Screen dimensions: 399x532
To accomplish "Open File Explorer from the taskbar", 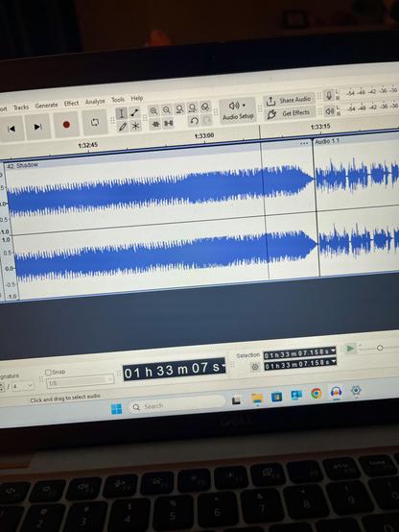I will (257, 399).
